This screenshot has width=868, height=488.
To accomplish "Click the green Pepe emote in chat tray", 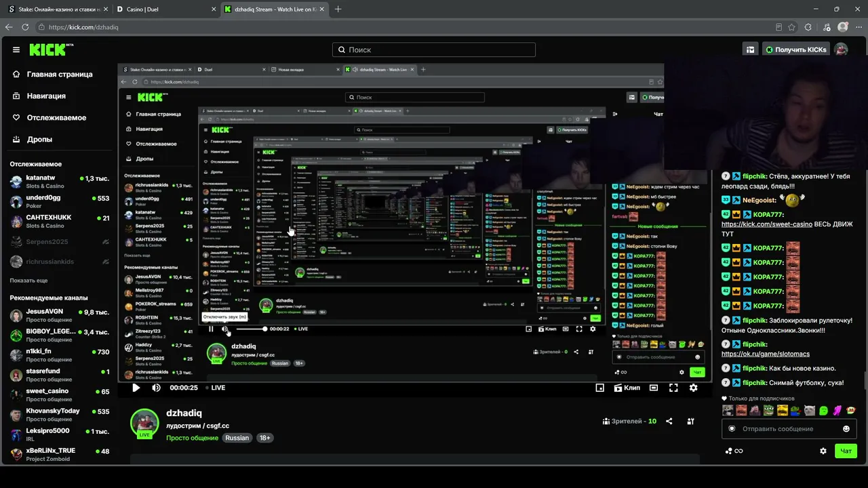I will [x=769, y=410].
